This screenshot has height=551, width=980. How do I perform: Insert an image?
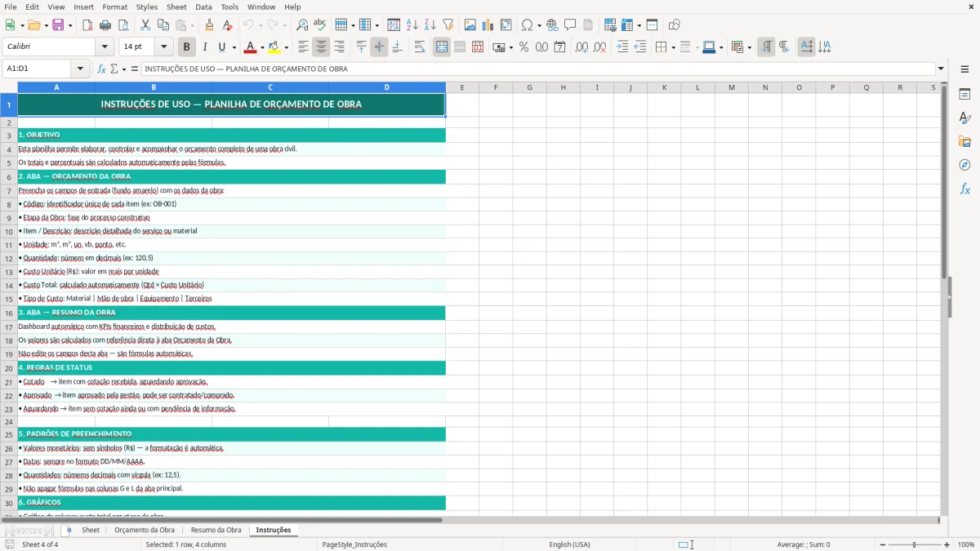click(x=470, y=25)
